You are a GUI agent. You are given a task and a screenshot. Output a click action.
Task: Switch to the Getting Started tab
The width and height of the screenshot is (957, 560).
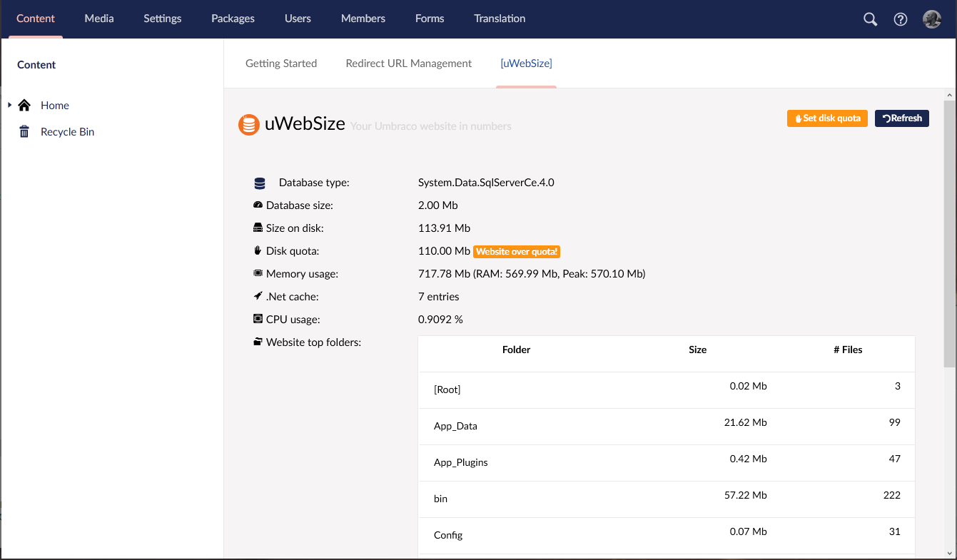(281, 63)
